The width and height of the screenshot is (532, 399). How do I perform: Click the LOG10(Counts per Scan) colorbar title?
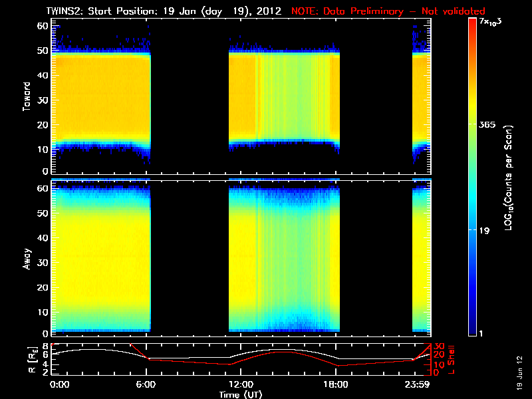508,178
